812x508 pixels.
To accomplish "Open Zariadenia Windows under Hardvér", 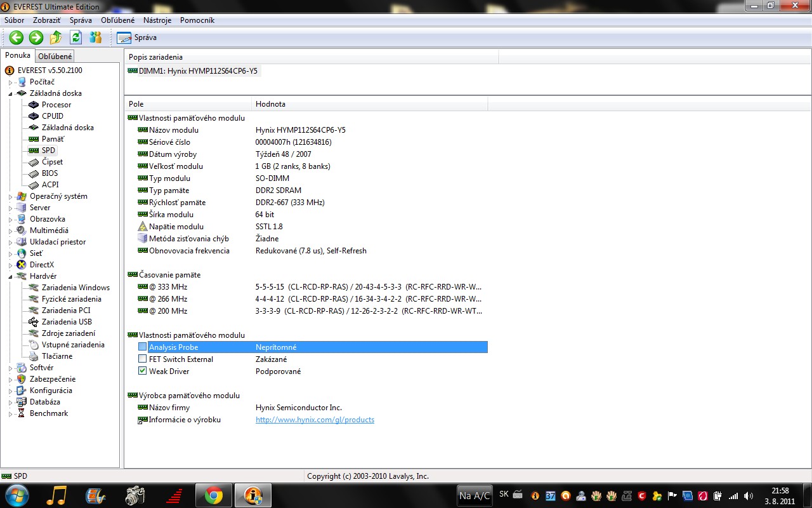I will coord(75,288).
